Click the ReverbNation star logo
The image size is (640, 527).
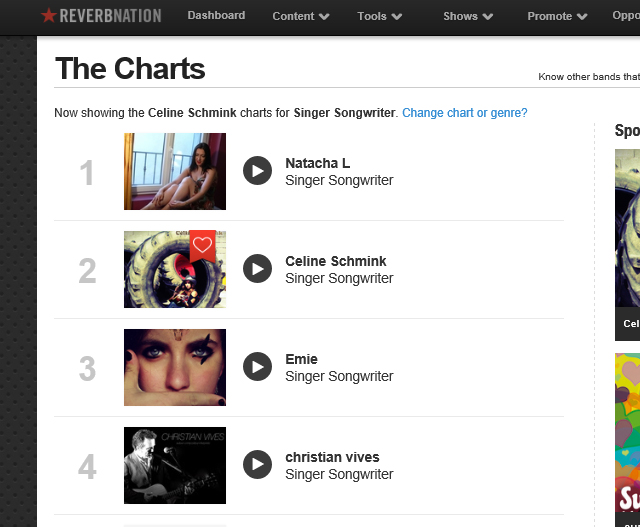pyautogui.click(x=48, y=16)
